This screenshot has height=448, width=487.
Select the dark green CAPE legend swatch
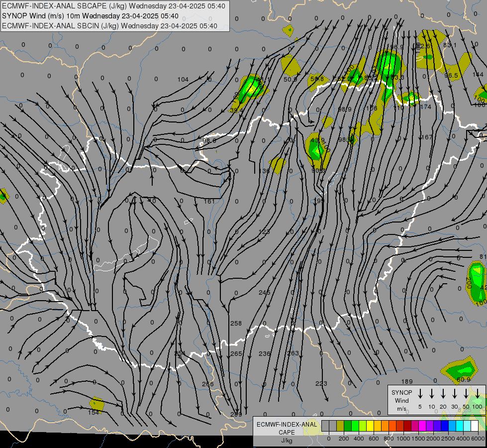pyautogui.click(x=348, y=426)
